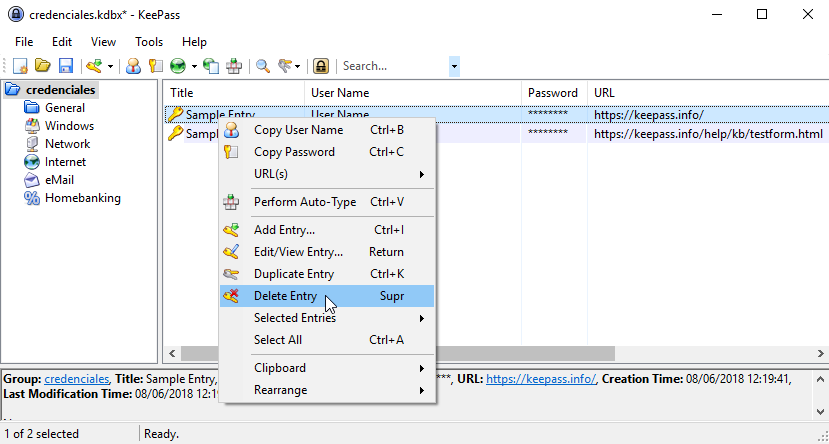Open the View menu
This screenshot has width=829, height=444.
pyautogui.click(x=103, y=42)
